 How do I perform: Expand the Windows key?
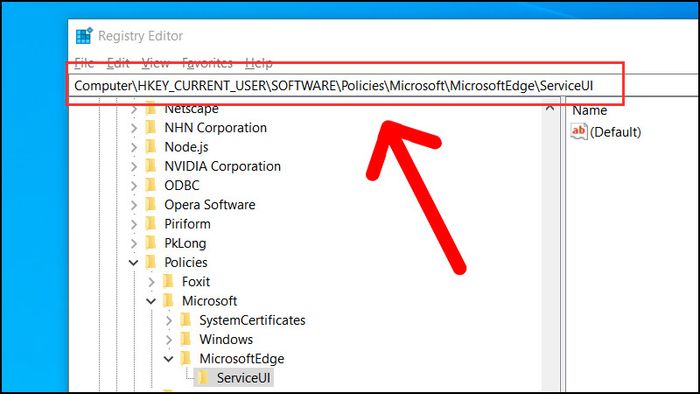tap(169, 340)
